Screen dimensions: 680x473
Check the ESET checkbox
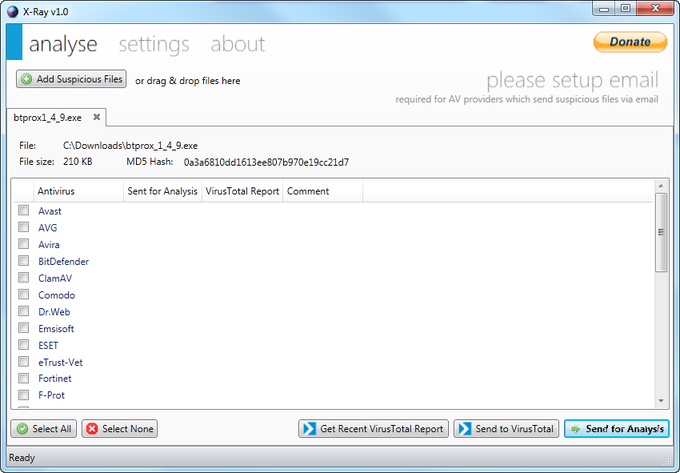tap(23, 345)
